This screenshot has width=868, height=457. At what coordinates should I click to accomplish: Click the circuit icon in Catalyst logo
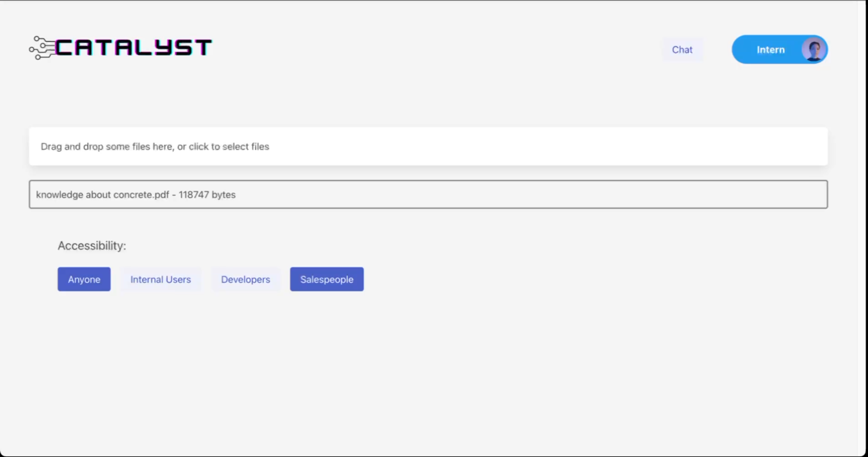tap(42, 48)
